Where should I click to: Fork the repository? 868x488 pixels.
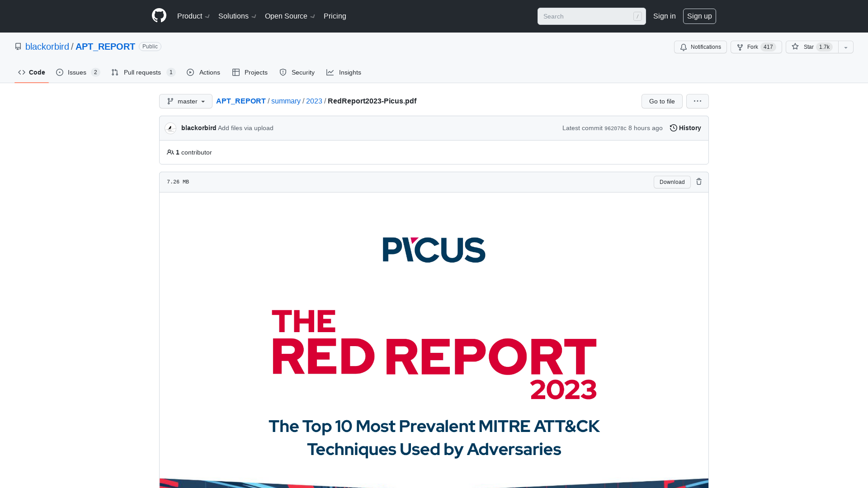tap(756, 47)
